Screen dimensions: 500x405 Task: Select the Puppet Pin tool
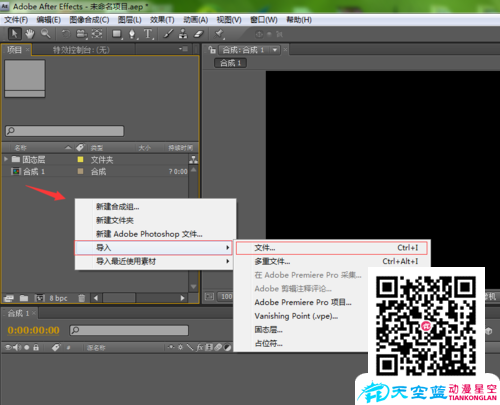click(219, 34)
